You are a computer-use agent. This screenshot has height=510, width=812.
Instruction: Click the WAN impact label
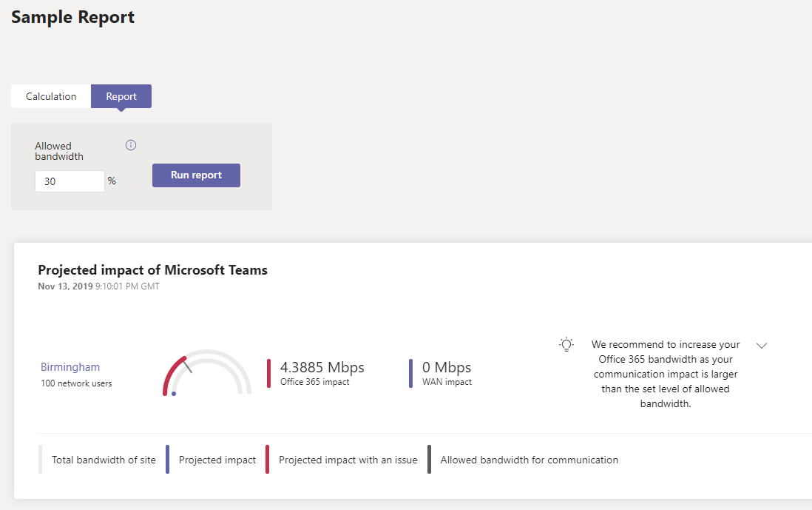click(447, 382)
